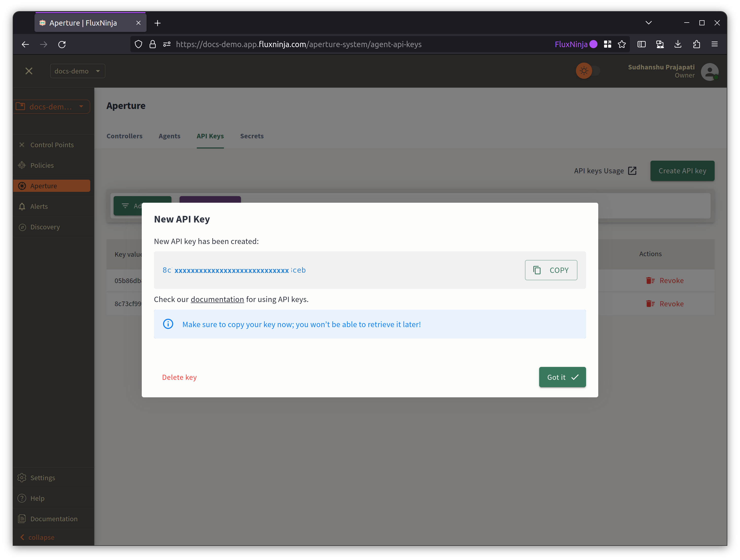Screen dimensions: 740x560
Task: Open Policies in sidebar
Action: click(x=53, y=165)
